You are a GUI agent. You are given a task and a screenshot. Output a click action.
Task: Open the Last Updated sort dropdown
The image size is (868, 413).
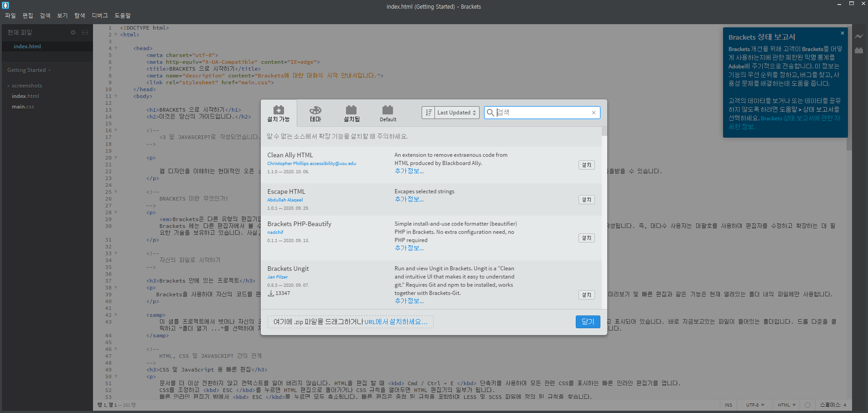457,113
